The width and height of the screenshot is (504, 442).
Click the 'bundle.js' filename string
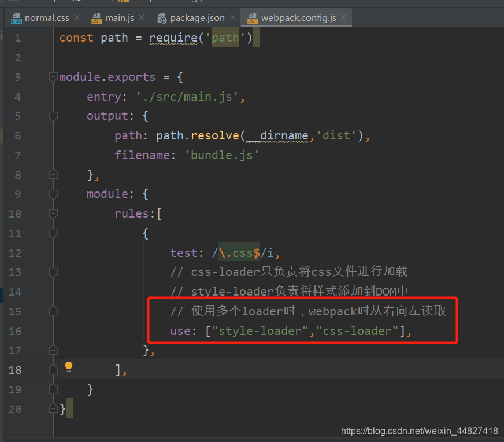[x=222, y=156]
